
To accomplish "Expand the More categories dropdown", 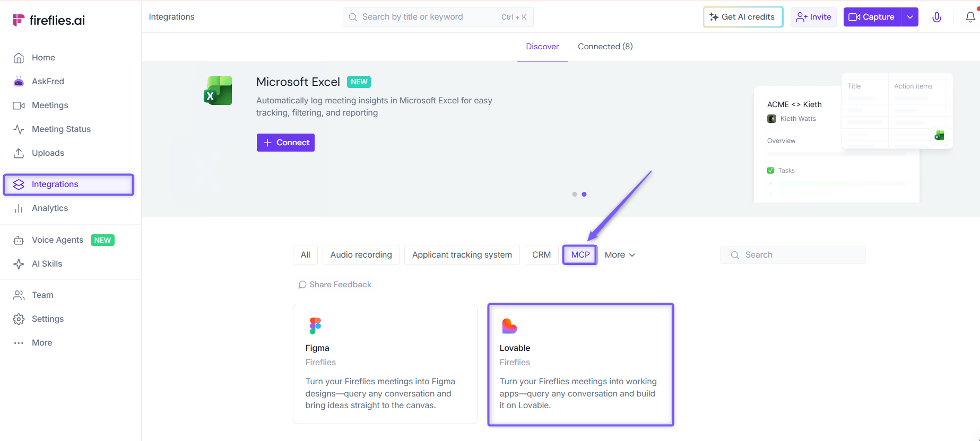I will (620, 255).
